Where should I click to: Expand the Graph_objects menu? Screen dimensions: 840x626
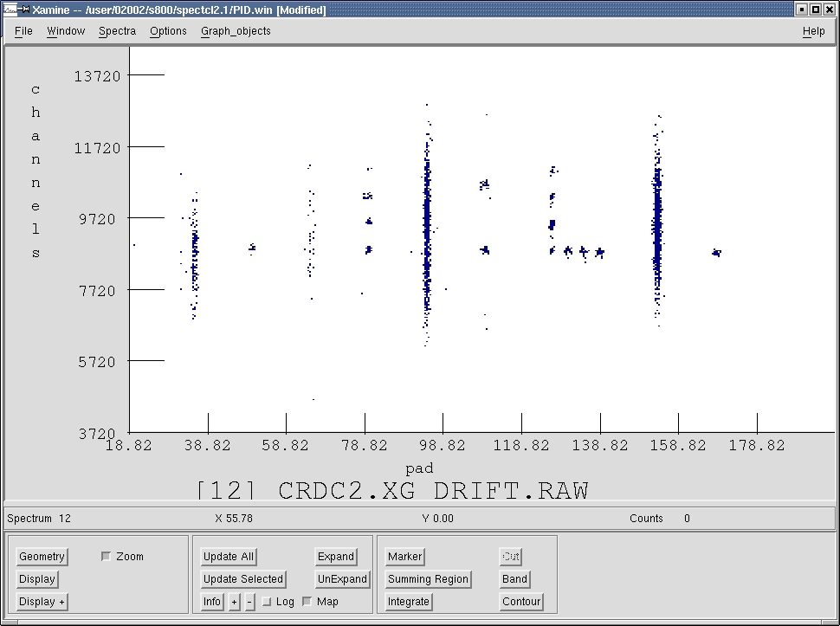tap(236, 31)
